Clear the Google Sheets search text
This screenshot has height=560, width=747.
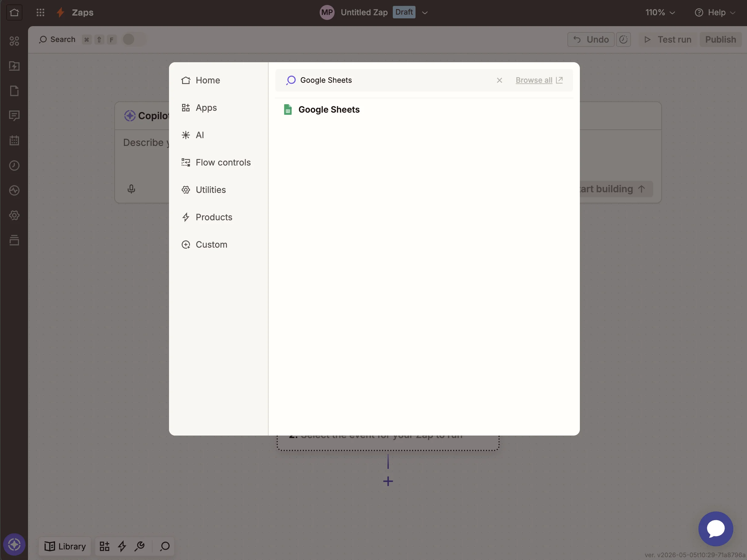499,80
